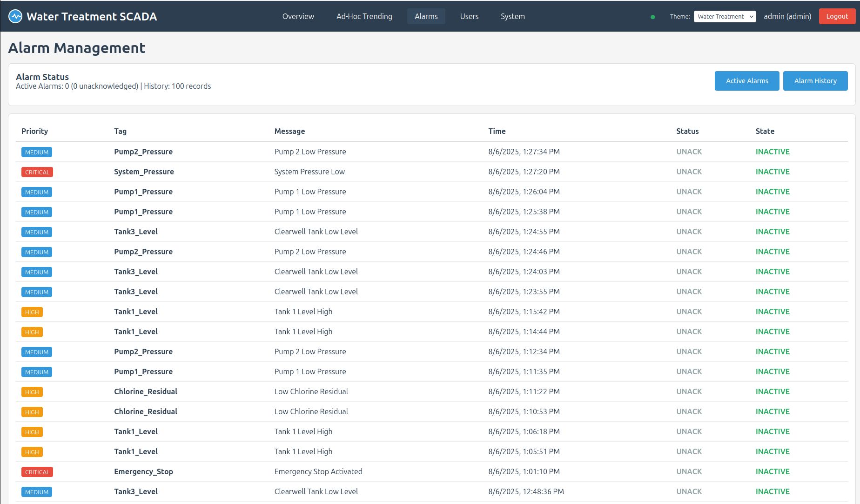The height and width of the screenshot is (504, 860).
Task: Click the Alarm Status summary line
Action: [x=114, y=86]
